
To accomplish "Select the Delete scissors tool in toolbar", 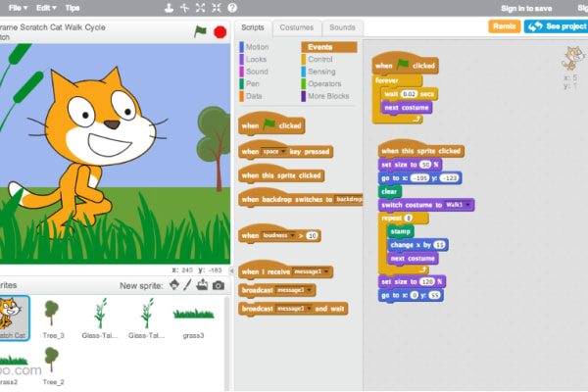I will pos(186,7).
